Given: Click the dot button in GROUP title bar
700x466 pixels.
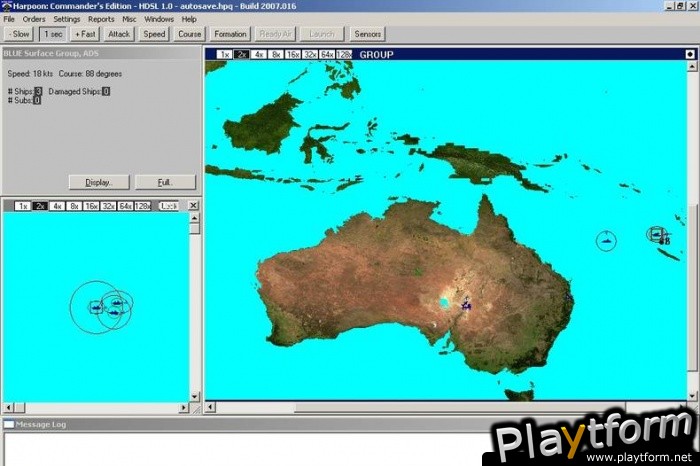Looking at the screenshot, I should point(690,54).
